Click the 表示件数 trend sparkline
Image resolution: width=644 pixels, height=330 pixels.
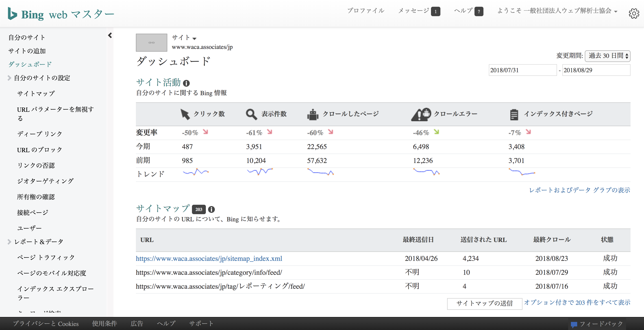pos(260,172)
